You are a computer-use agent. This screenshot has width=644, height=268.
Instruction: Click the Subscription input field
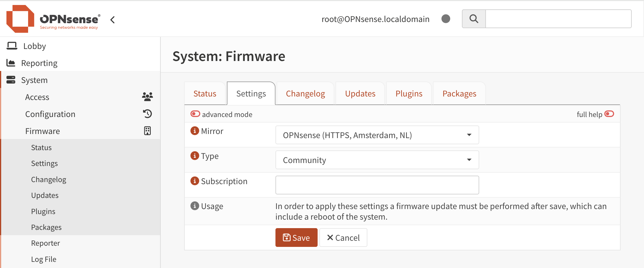click(x=377, y=185)
